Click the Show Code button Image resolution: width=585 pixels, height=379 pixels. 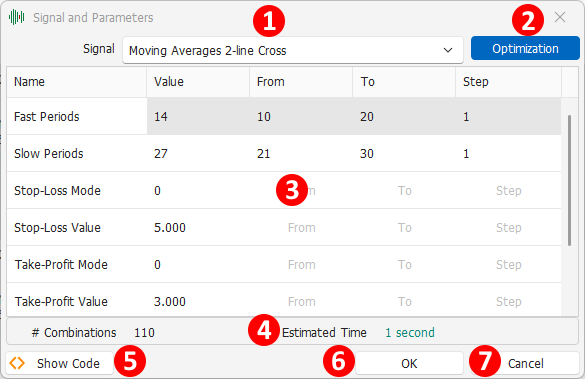pos(60,363)
